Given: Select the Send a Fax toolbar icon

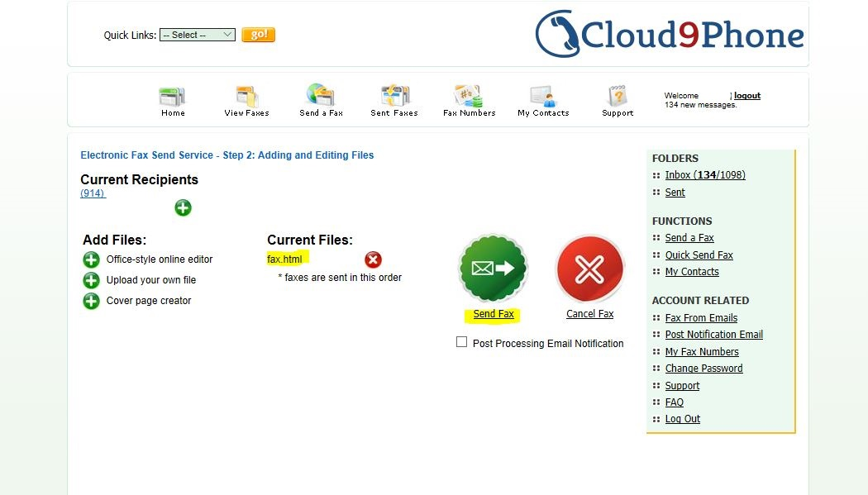Looking at the screenshot, I should tap(321, 95).
